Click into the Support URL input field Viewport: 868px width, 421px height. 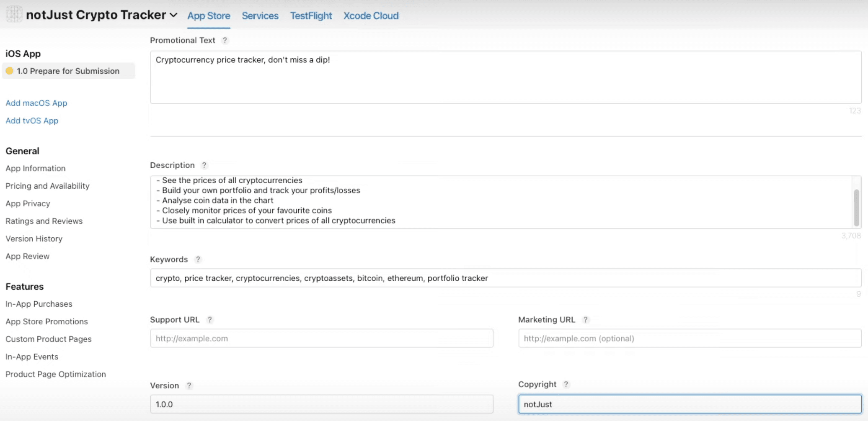coord(321,338)
